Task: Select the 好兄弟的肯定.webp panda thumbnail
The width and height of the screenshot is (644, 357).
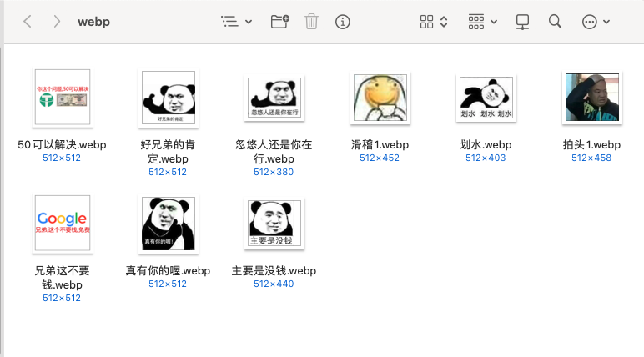Action: point(168,98)
